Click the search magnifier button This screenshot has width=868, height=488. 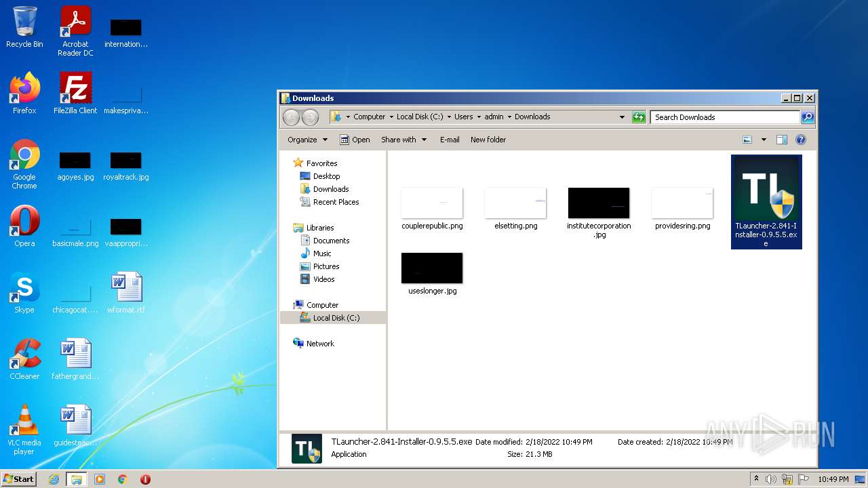pos(808,117)
